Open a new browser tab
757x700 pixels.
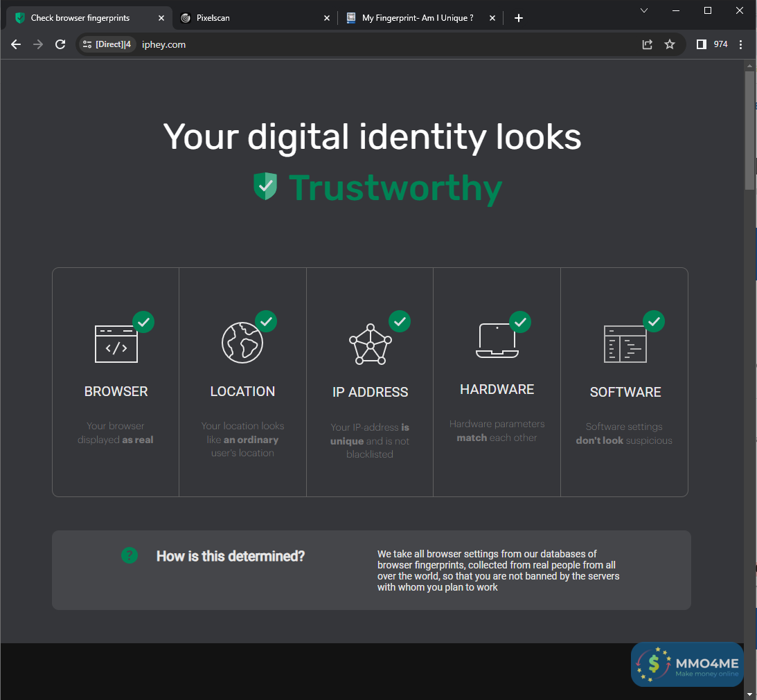point(519,18)
